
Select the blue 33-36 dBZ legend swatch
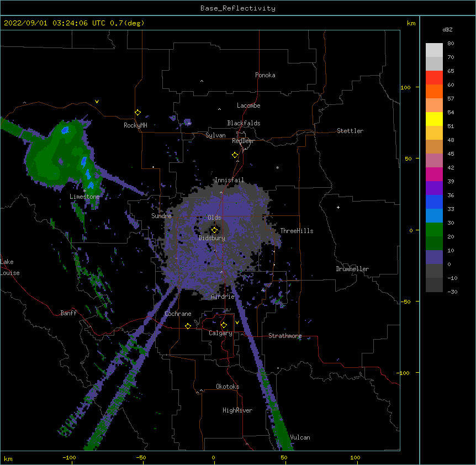point(434,202)
